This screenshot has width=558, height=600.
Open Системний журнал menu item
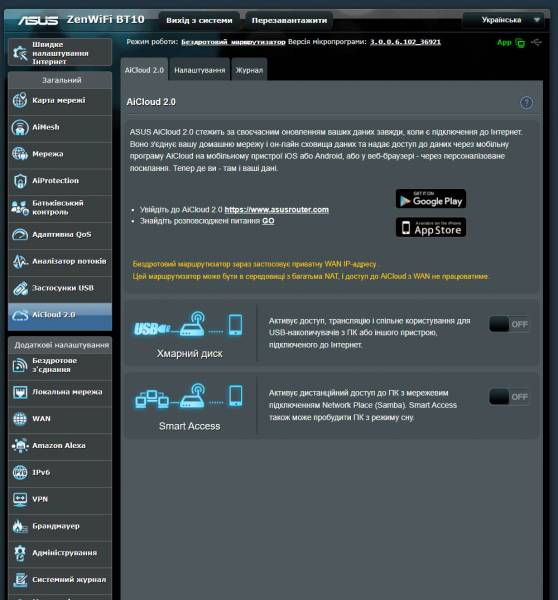[x=60, y=580]
